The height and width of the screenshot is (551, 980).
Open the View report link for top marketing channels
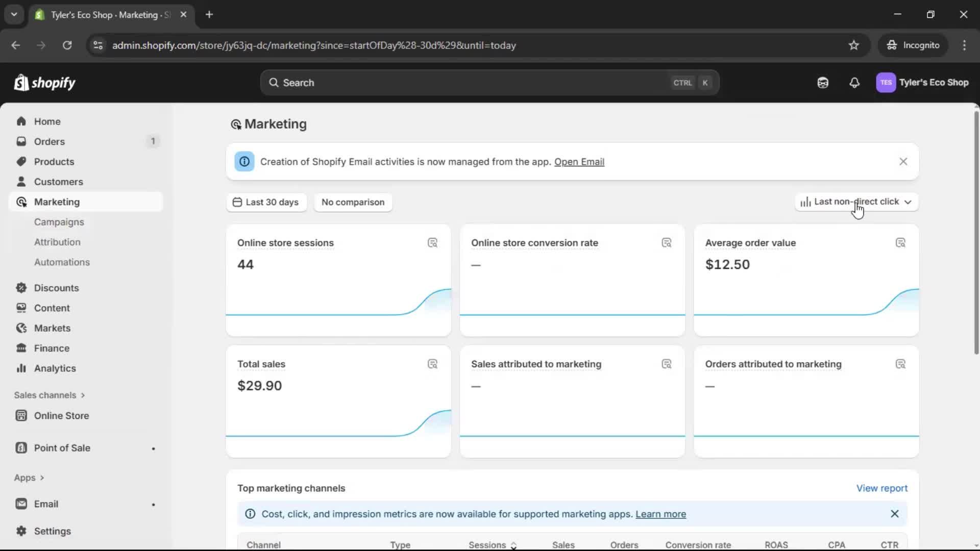[x=882, y=488]
